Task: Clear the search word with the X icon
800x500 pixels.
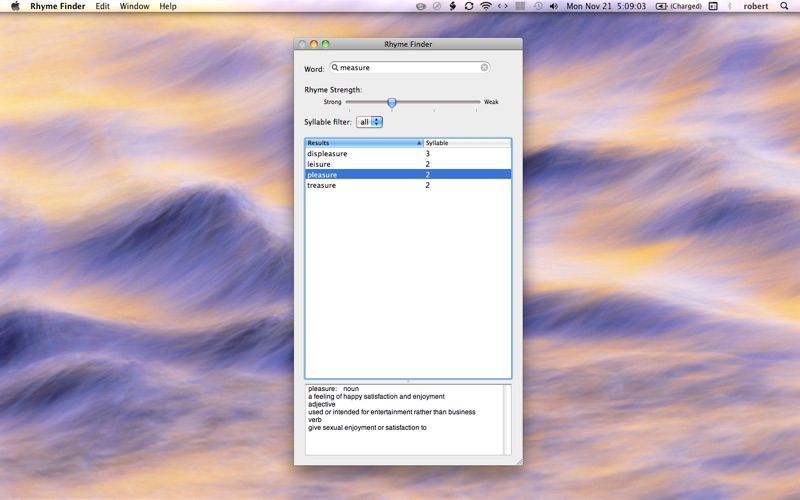Action: tap(484, 67)
